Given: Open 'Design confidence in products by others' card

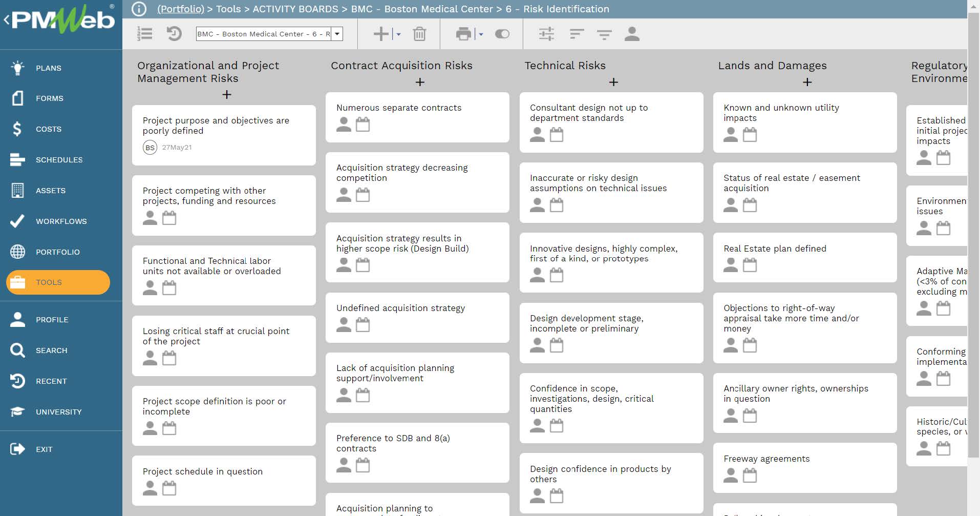Looking at the screenshot, I should tap(611, 484).
